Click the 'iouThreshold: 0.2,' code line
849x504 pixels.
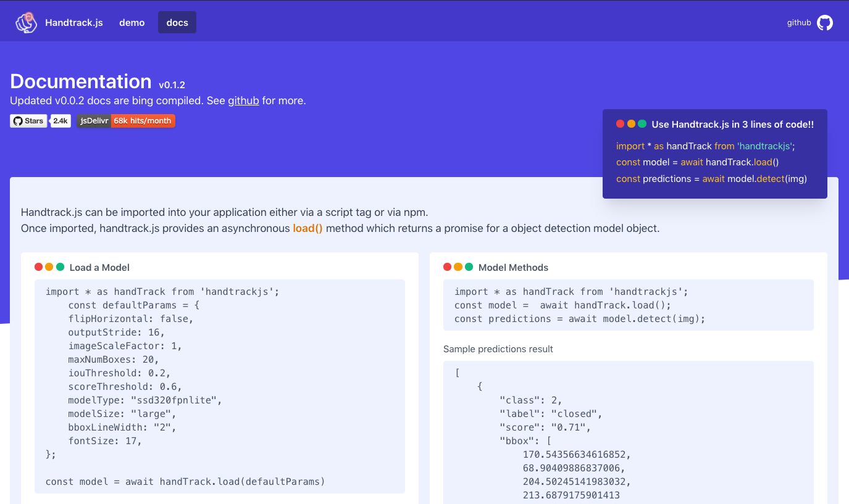[x=119, y=373]
